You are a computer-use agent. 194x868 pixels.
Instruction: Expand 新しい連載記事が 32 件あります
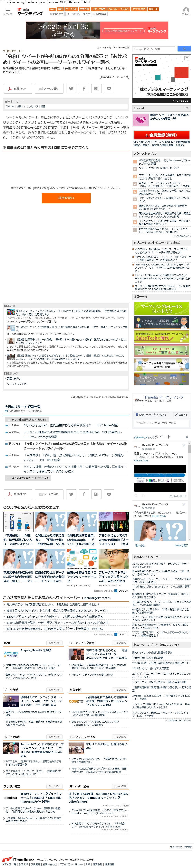pos(27,420)
